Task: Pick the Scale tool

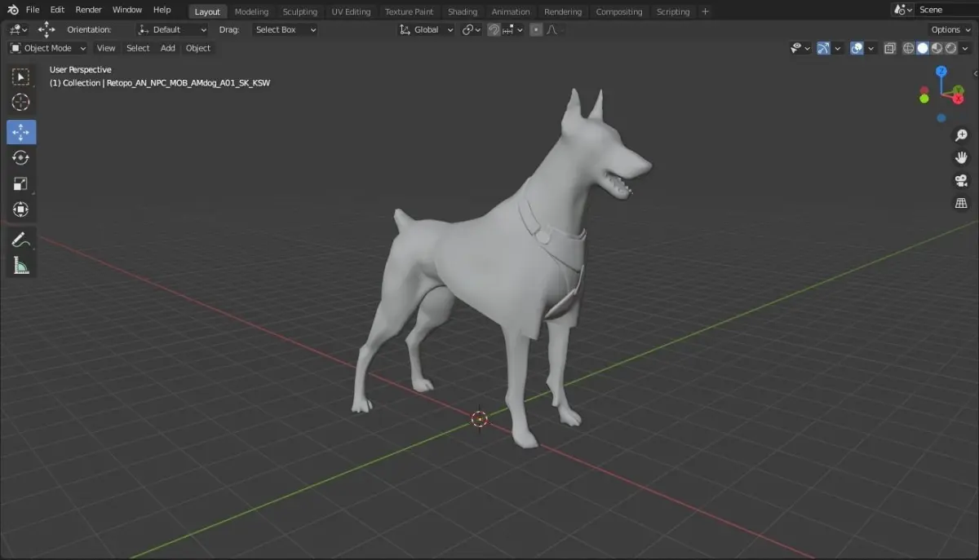Action: 21,183
